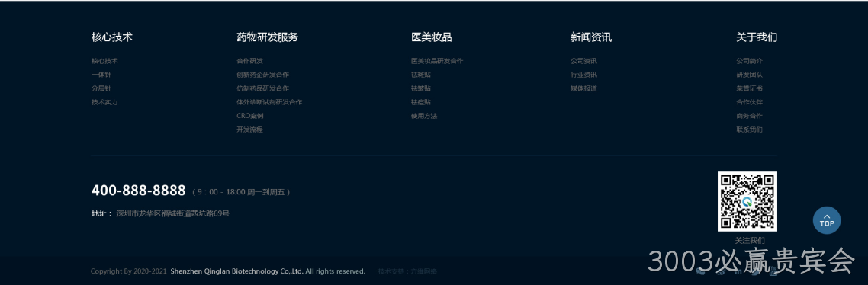Open the 分层针 link
Image resolution: width=868 pixels, height=285 pixels.
coord(101,88)
